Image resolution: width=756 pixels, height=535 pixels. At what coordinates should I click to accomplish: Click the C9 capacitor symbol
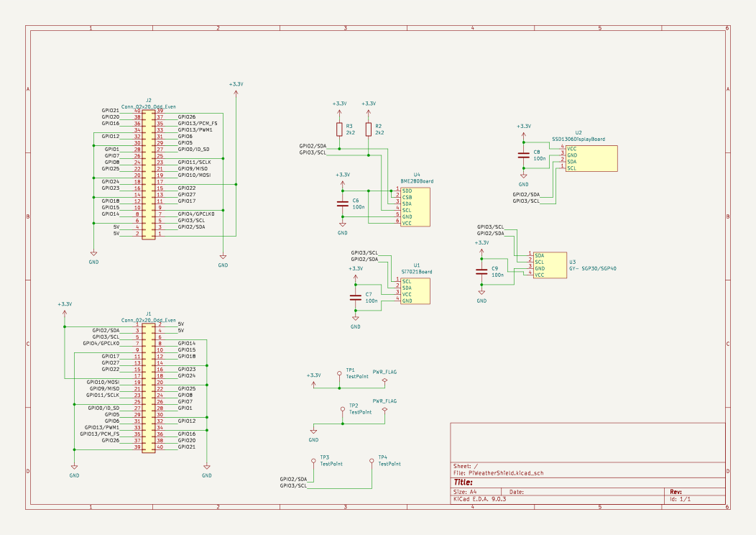[481, 272]
